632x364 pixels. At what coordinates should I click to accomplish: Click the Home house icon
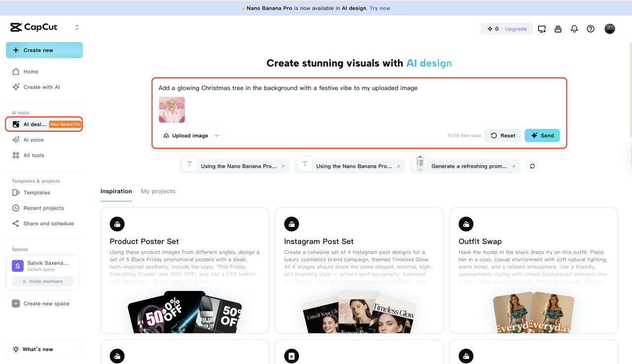pos(16,72)
